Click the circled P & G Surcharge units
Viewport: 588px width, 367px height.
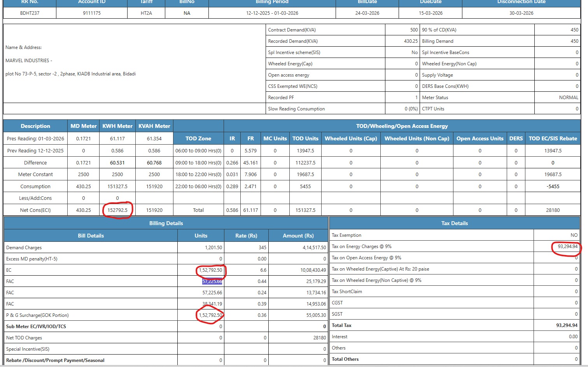coord(210,315)
